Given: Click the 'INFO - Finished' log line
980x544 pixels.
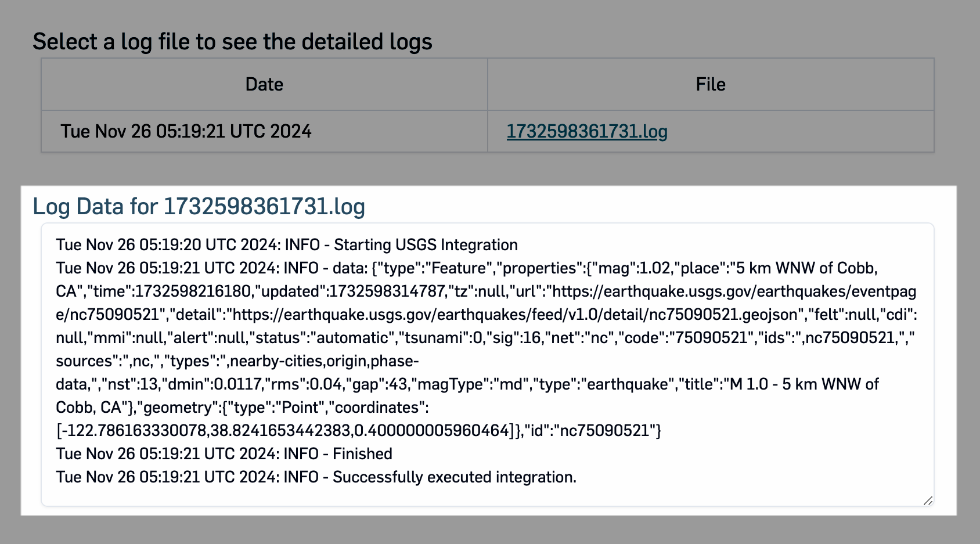Looking at the screenshot, I should (224, 454).
